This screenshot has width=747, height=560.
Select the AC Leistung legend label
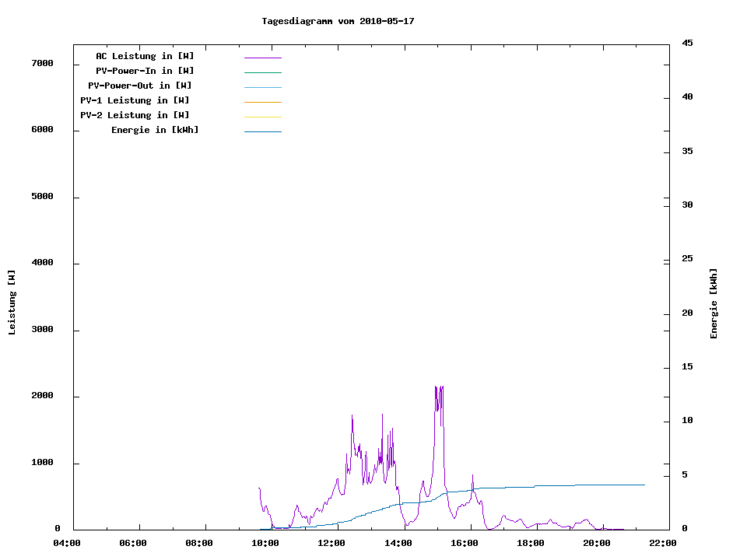[x=145, y=56]
